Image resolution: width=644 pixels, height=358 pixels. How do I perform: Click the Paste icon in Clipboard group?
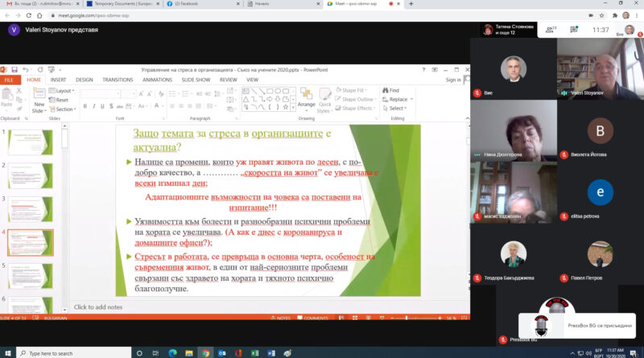6,95
